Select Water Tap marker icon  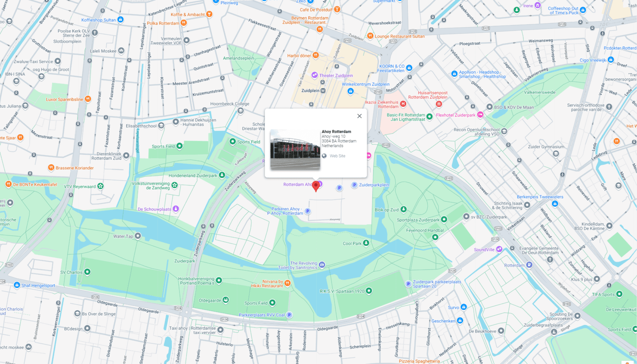pos(138,236)
